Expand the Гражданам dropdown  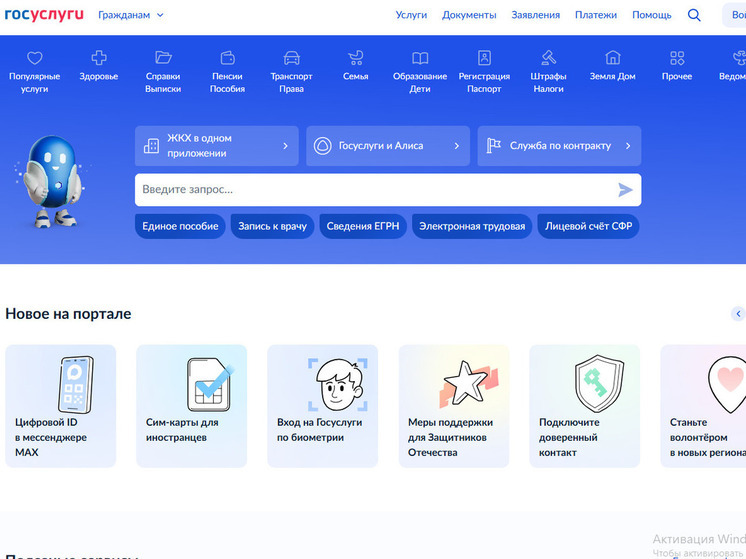pyautogui.click(x=131, y=15)
